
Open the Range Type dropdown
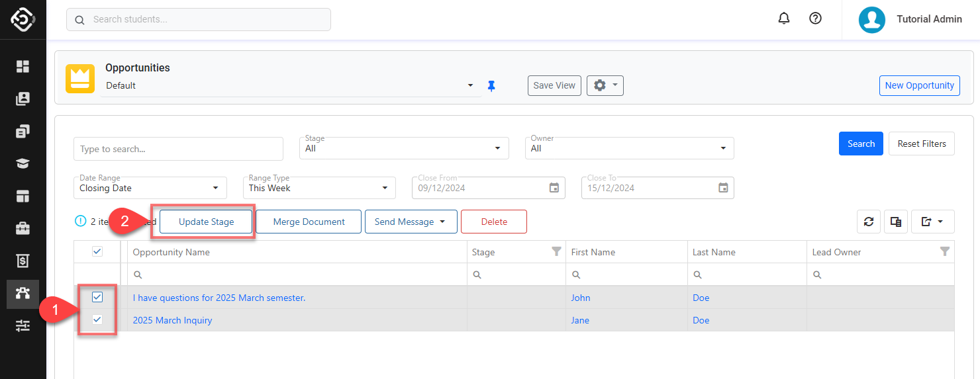[x=319, y=188]
